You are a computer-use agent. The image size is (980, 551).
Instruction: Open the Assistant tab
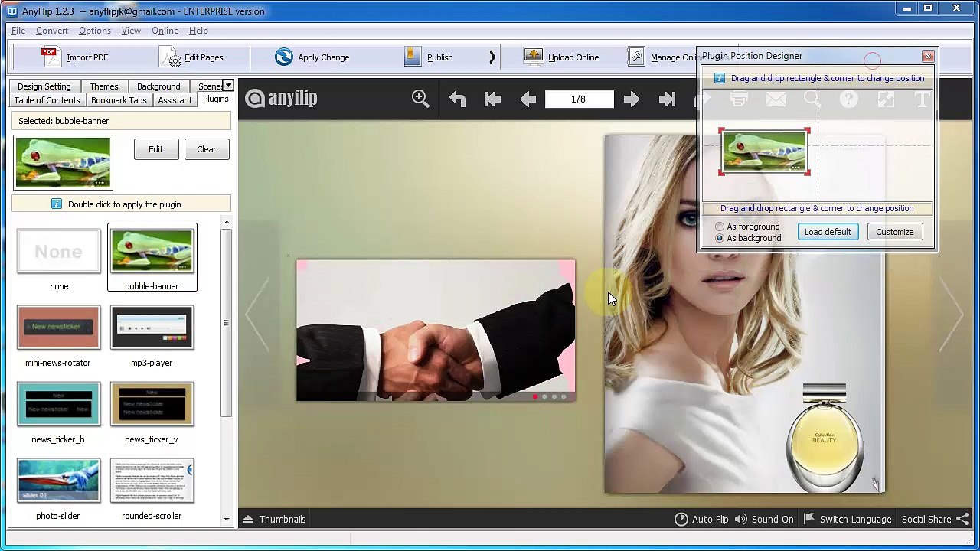[x=175, y=100]
